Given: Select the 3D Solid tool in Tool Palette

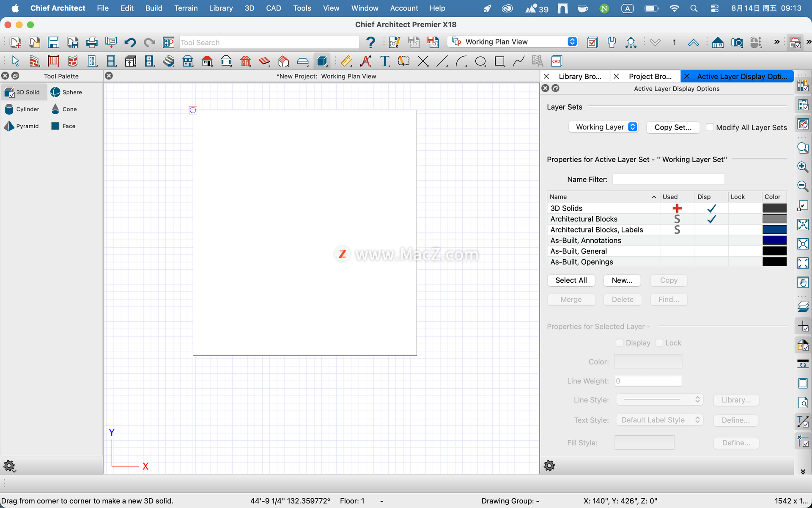Looking at the screenshot, I should pos(24,92).
